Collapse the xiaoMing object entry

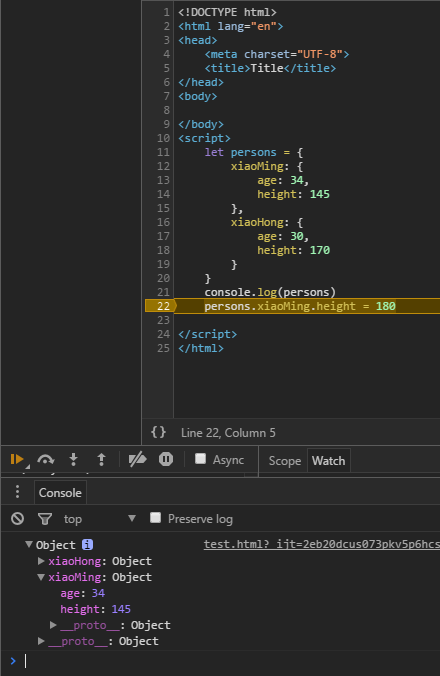click(x=41, y=577)
